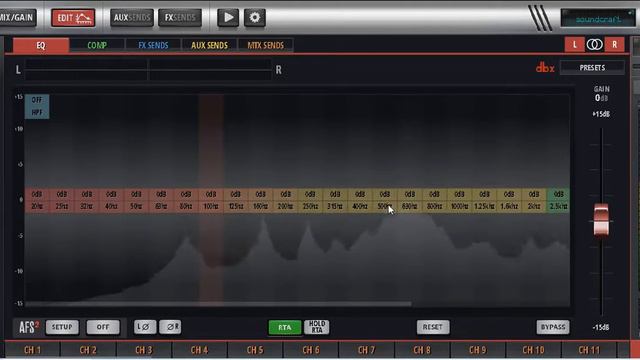Screen dimensions: 640x360
Task: Click the horizontal EQ scrollbar
Action: (218, 304)
